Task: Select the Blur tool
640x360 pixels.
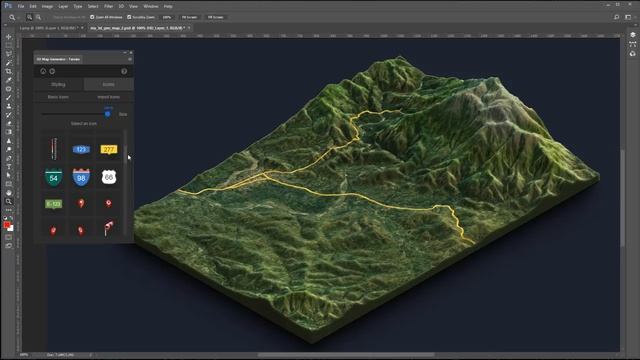Action: 9,141
